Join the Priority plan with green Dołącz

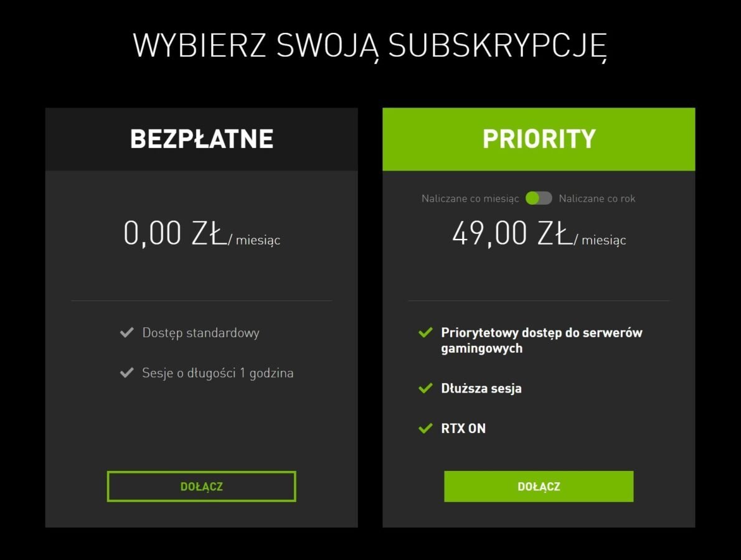539,487
